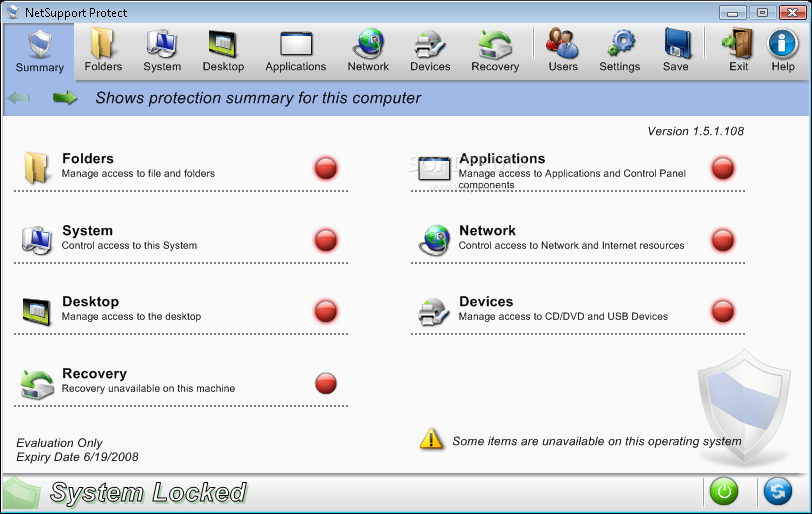
Task: Open the Network heading in summary
Action: click(487, 230)
